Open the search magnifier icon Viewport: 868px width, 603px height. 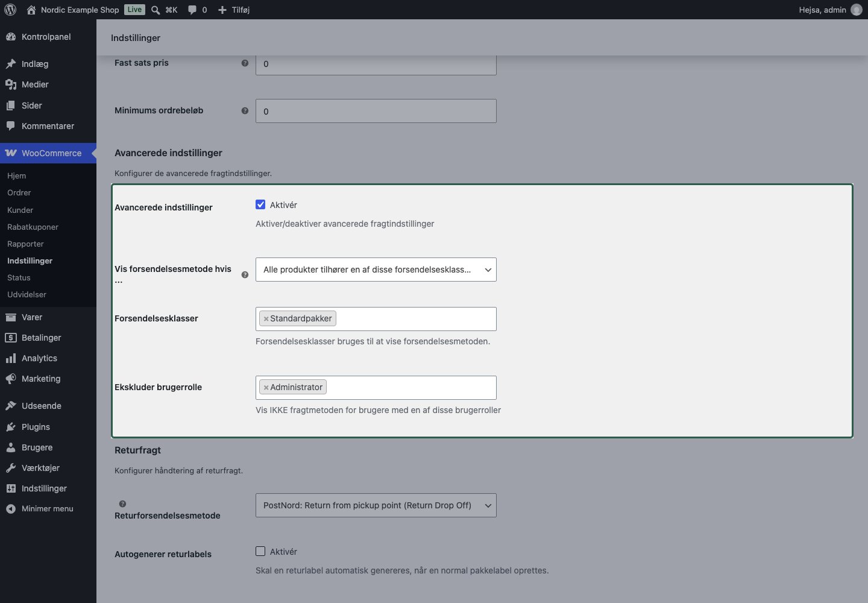pos(156,10)
